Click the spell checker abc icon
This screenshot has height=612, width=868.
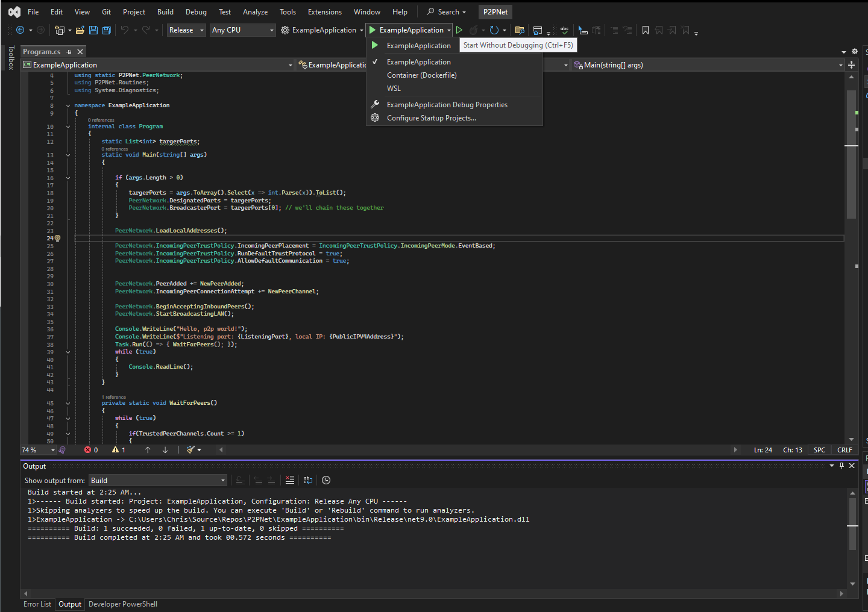564,30
